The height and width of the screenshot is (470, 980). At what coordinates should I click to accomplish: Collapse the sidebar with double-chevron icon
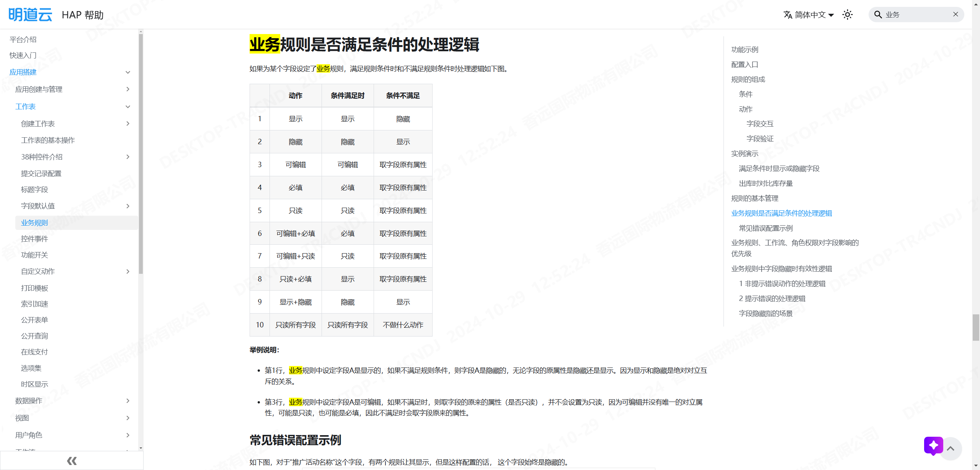click(x=72, y=461)
